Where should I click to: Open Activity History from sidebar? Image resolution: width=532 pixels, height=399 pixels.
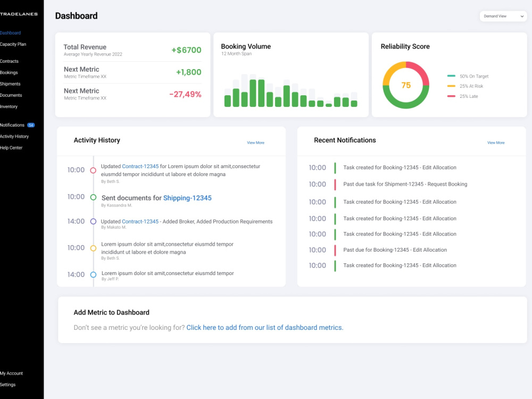[14, 136]
